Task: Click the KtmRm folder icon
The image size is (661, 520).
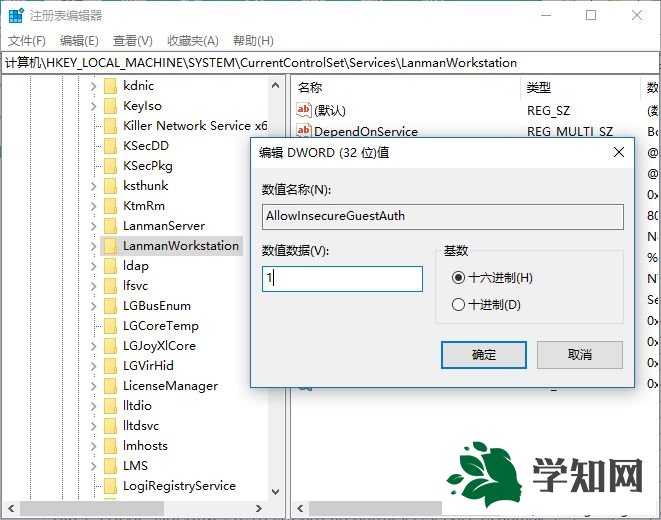Action: [x=110, y=206]
